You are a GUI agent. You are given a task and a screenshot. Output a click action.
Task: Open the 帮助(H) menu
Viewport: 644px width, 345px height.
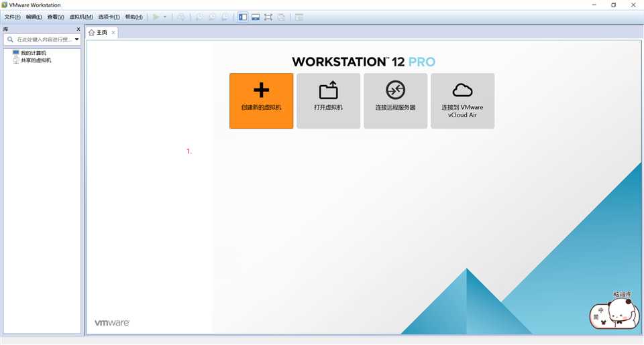pyautogui.click(x=134, y=17)
